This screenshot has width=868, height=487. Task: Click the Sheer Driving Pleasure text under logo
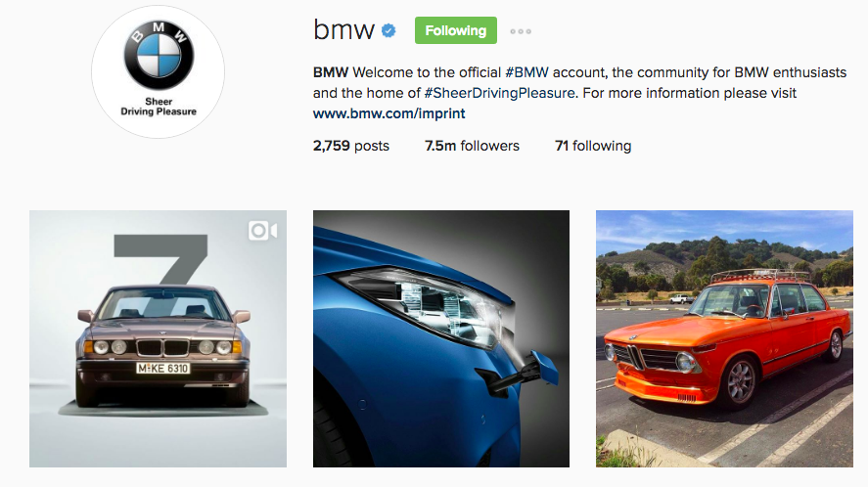tap(159, 107)
